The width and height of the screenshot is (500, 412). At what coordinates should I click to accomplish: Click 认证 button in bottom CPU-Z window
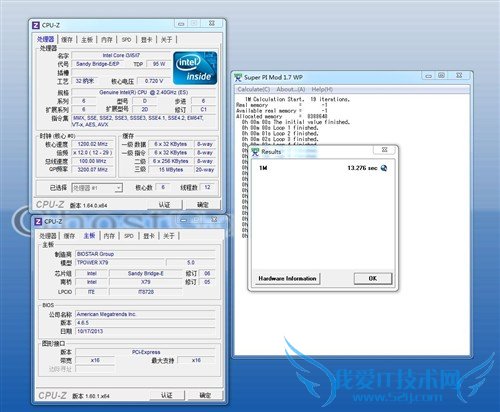(x=167, y=395)
